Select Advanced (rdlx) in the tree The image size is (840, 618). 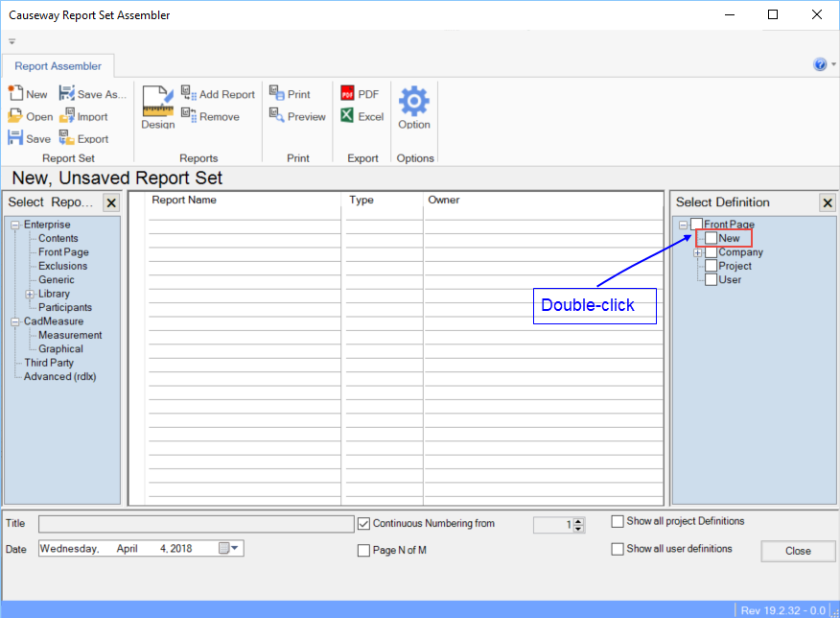(x=59, y=377)
